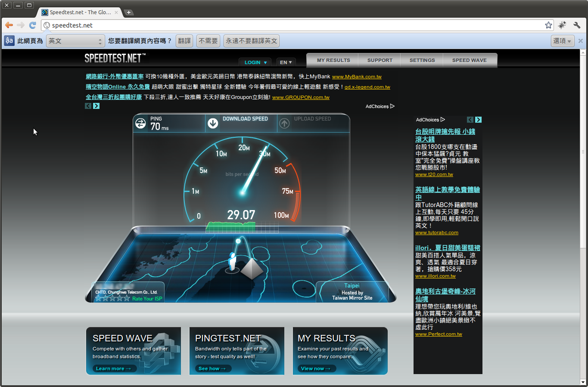Click the SPEEDTEST.NET logo

(115, 58)
